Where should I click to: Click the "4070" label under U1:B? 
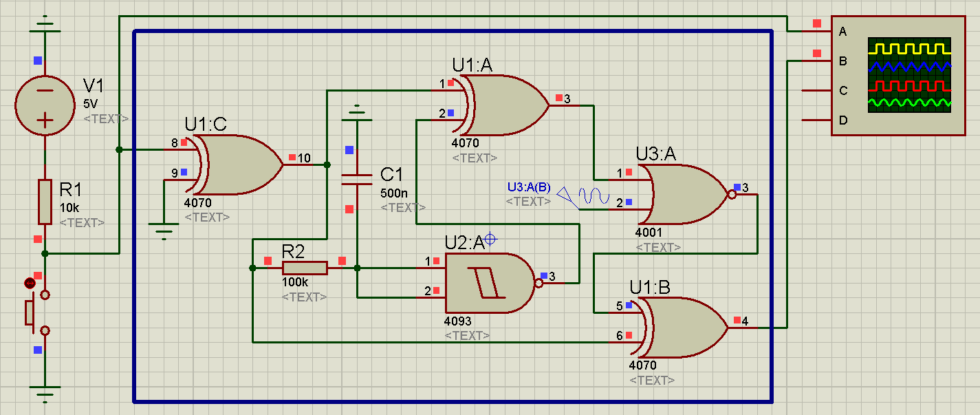[642, 365]
